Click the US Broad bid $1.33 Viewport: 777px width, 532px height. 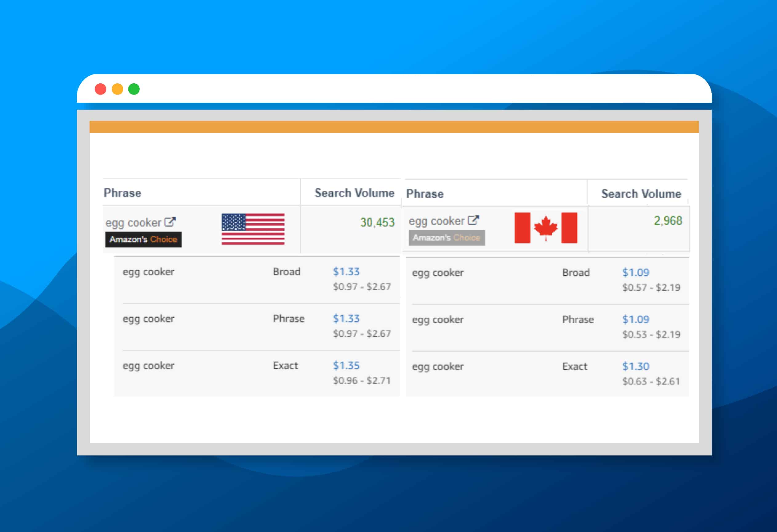point(346,272)
